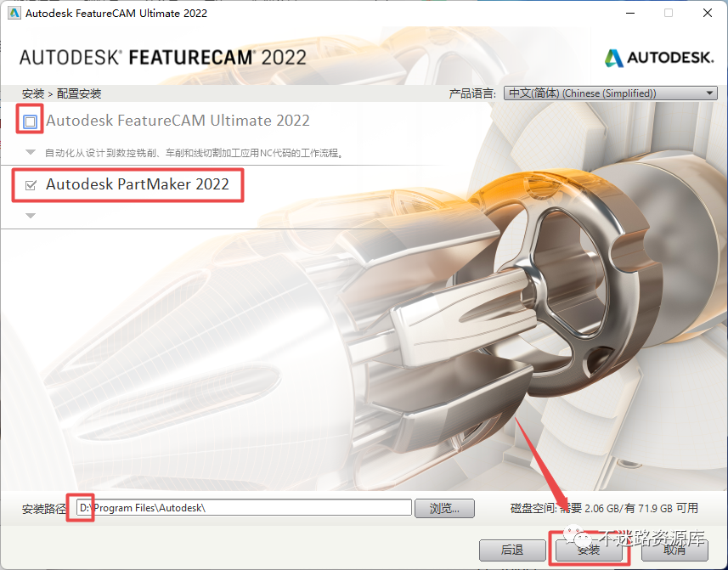Minimize the installer window
728x570 pixels.
pyautogui.click(x=630, y=13)
